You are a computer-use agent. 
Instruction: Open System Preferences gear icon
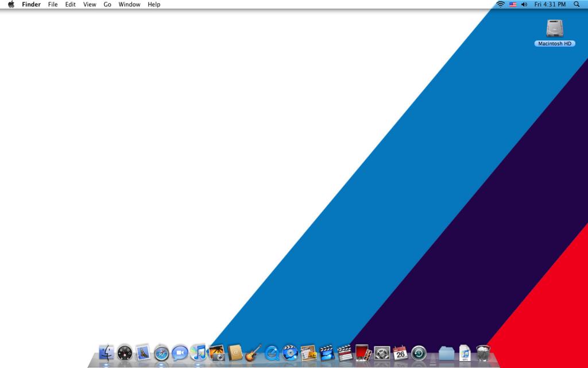pos(382,352)
